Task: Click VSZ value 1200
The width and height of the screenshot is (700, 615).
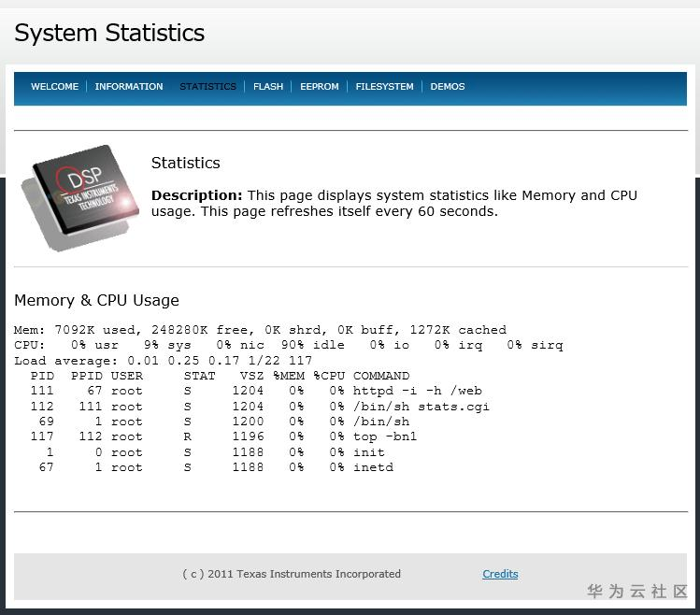Action: [x=248, y=422]
